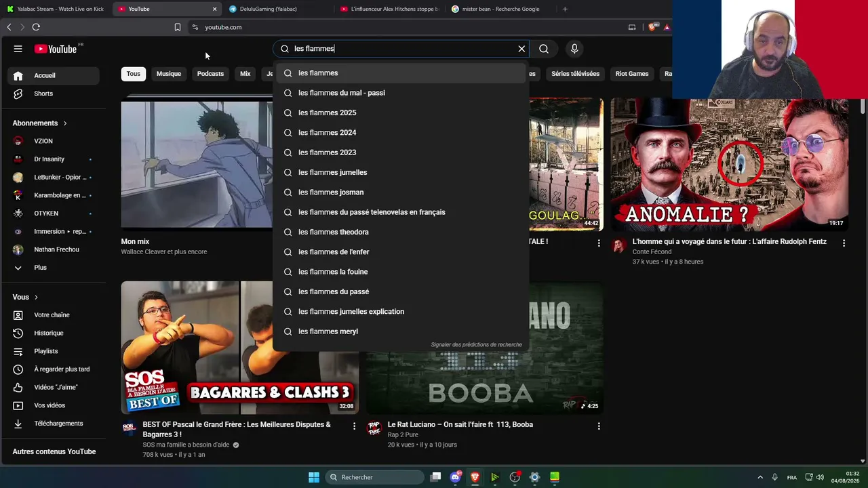Show hidden system tray icons

coord(760,477)
